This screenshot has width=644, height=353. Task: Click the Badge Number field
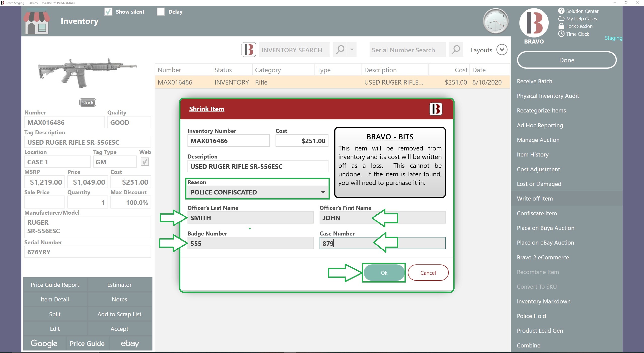point(251,243)
